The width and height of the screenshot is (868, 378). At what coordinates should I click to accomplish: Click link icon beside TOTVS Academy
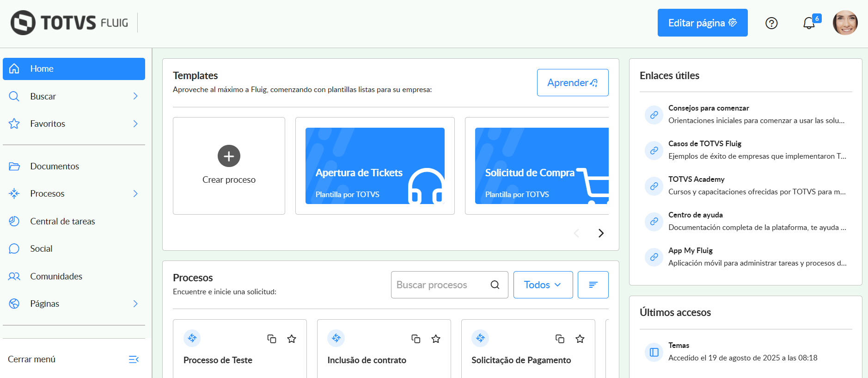click(x=654, y=186)
